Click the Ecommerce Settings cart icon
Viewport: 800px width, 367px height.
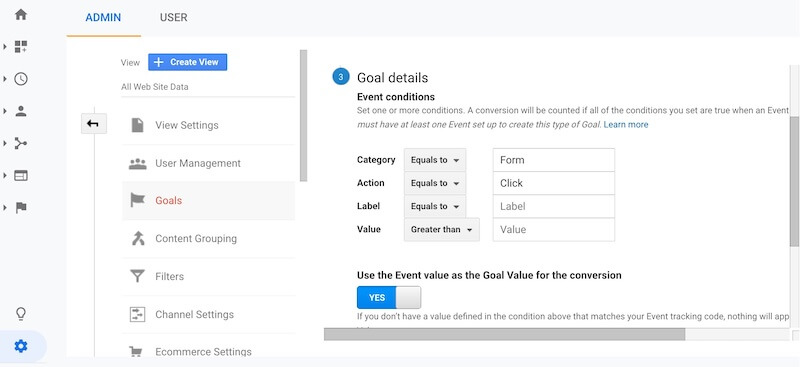click(x=136, y=351)
